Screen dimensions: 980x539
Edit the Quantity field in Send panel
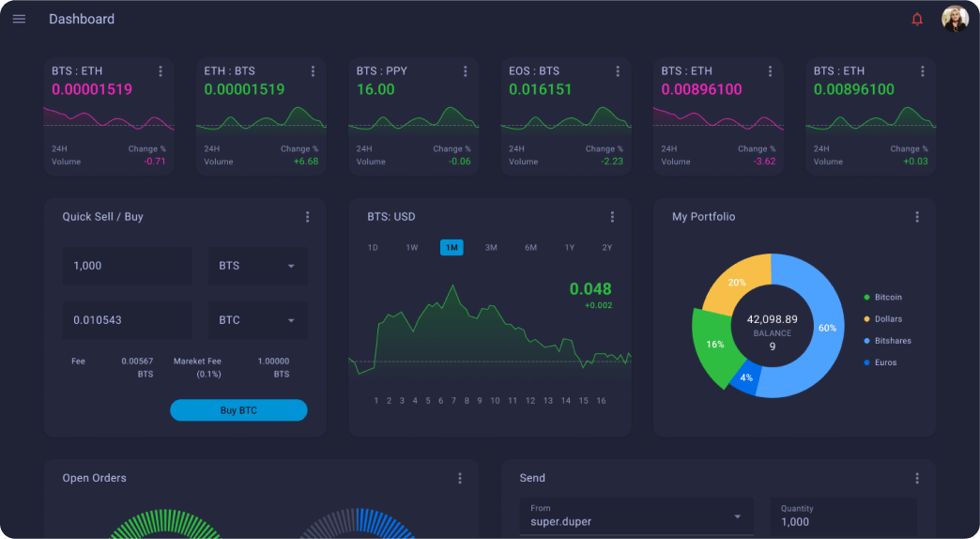tap(844, 516)
